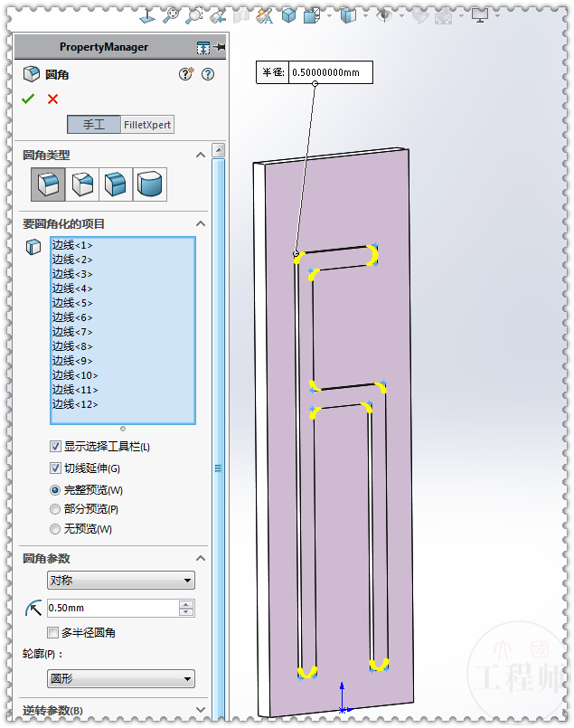Click the View Orientation cube icon
The width and height of the screenshot is (574, 728).
pos(288,15)
